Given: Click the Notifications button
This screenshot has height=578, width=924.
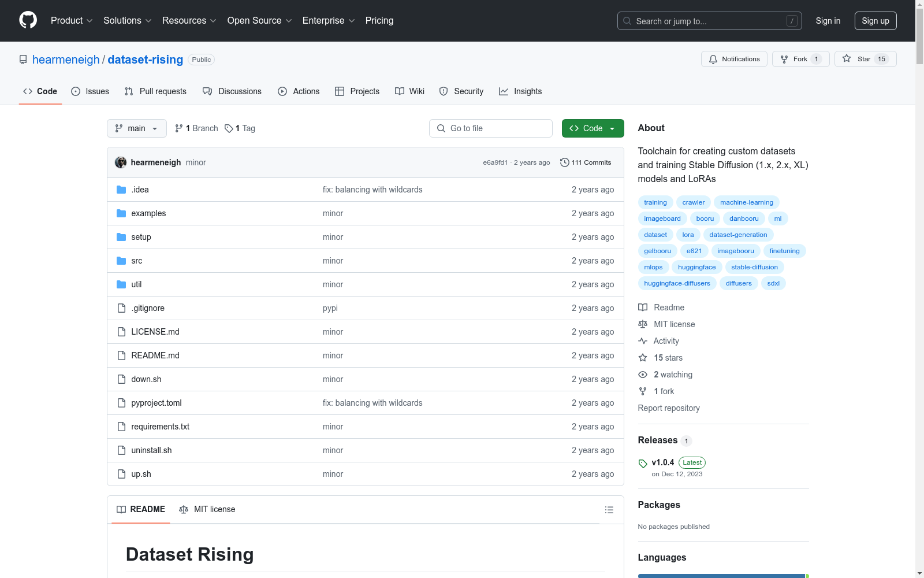Looking at the screenshot, I should click(x=734, y=59).
